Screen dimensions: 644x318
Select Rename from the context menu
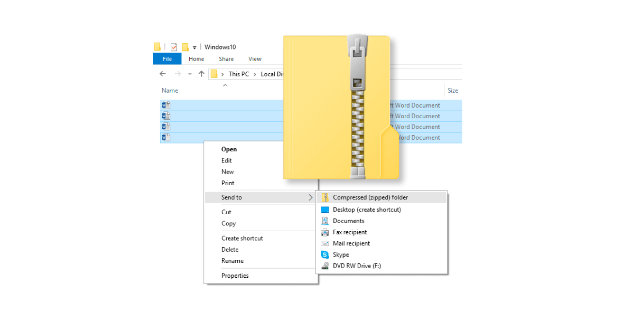(x=232, y=261)
